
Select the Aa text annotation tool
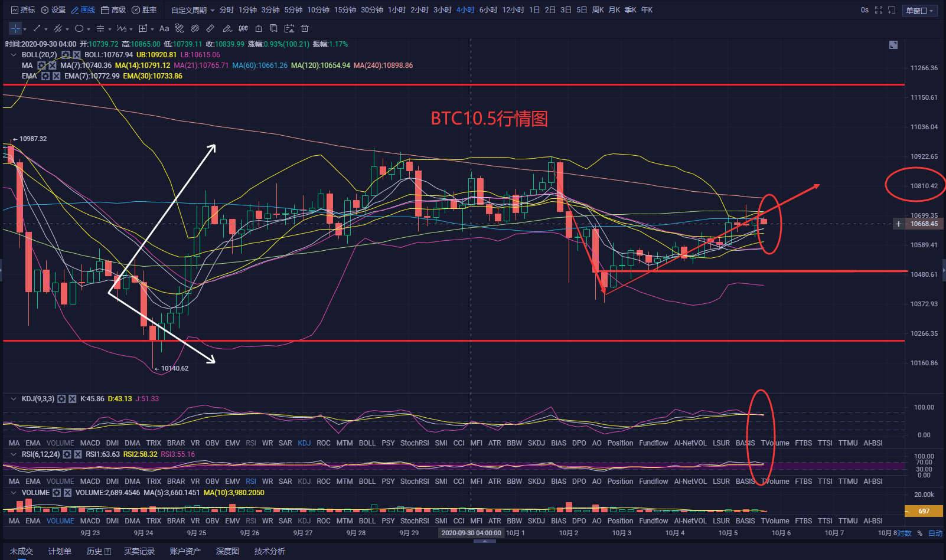[x=164, y=28]
